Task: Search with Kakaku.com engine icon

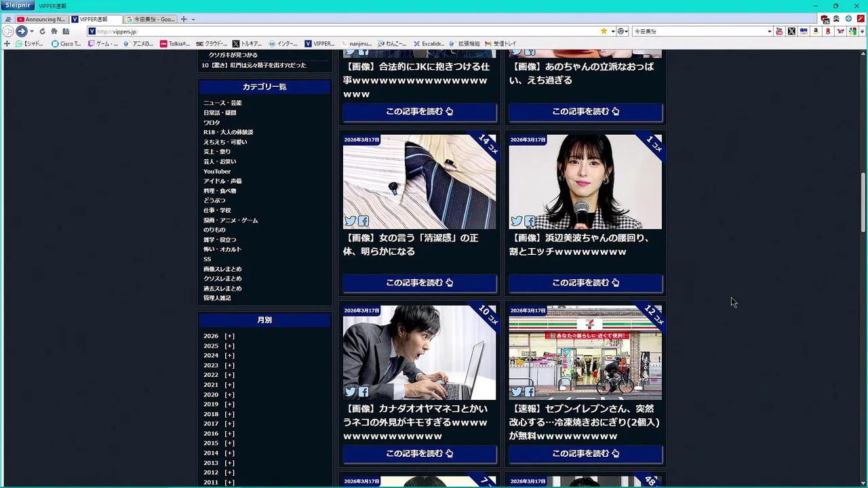Action: click(x=804, y=31)
